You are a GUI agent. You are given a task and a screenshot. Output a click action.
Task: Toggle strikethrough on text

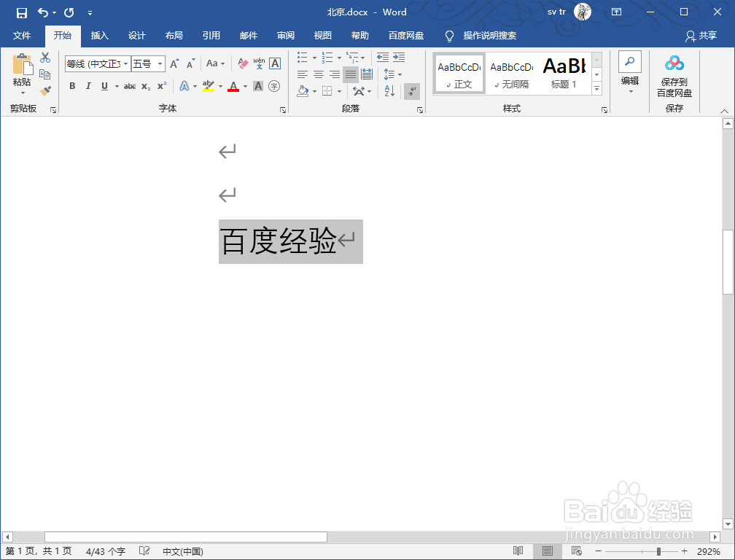(x=130, y=86)
